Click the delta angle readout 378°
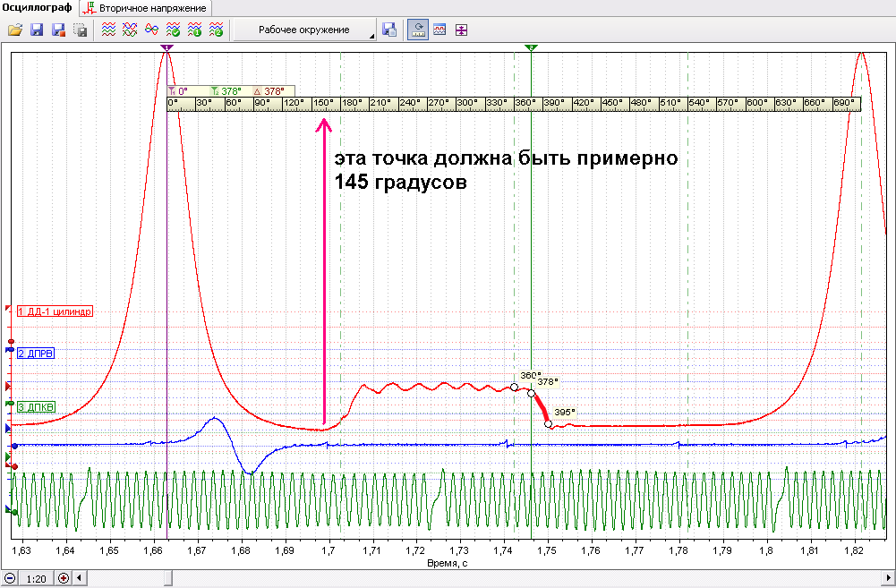Image resolution: width=896 pixels, height=588 pixels. [269, 91]
